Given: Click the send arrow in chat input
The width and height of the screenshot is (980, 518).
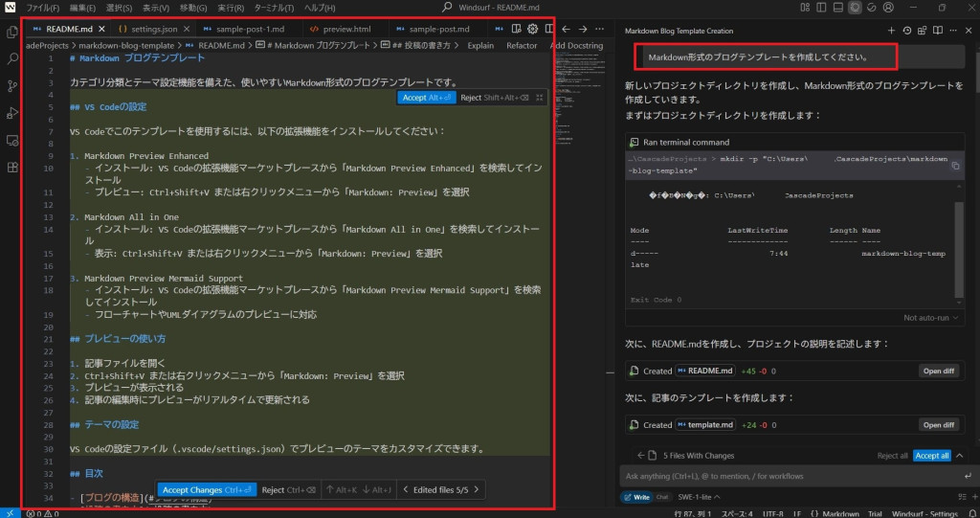Looking at the screenshot, I should (x=969, y=476).
